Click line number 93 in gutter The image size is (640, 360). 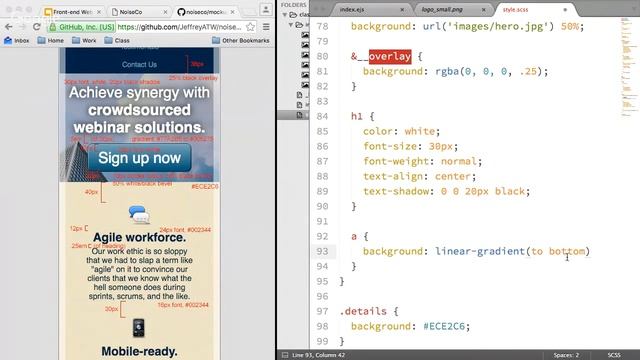coord(322,251)
